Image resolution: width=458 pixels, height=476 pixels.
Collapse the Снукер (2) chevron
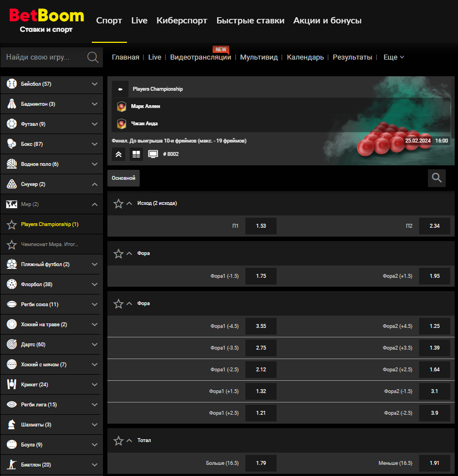(x=95, y=184)
